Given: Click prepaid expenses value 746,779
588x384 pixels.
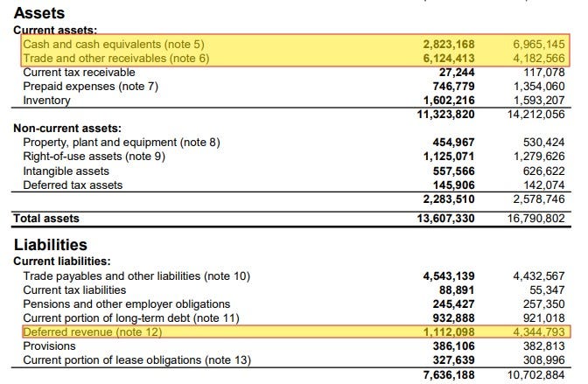Looking at the screenshot, I should click(x=454, y=87).
